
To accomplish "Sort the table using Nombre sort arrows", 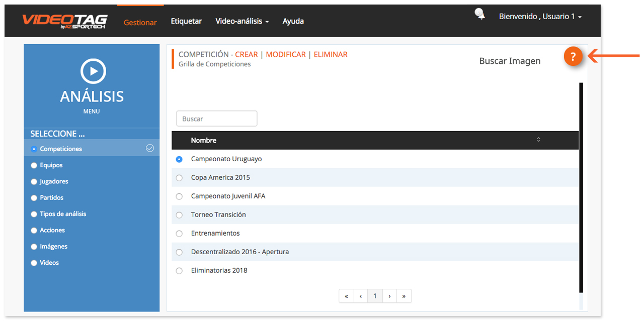I will [x=538, y=140].
